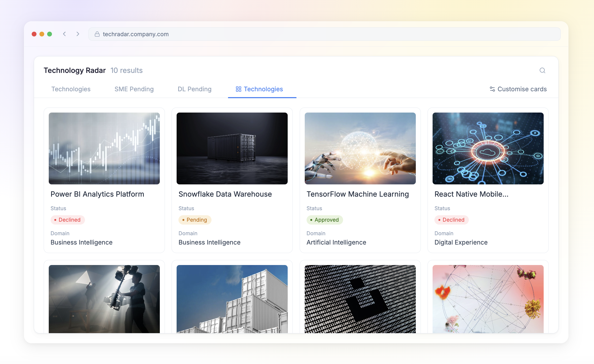Focus the techradar.company.com address bar
This screenshot has height=364, width=594.
point(324,34)
